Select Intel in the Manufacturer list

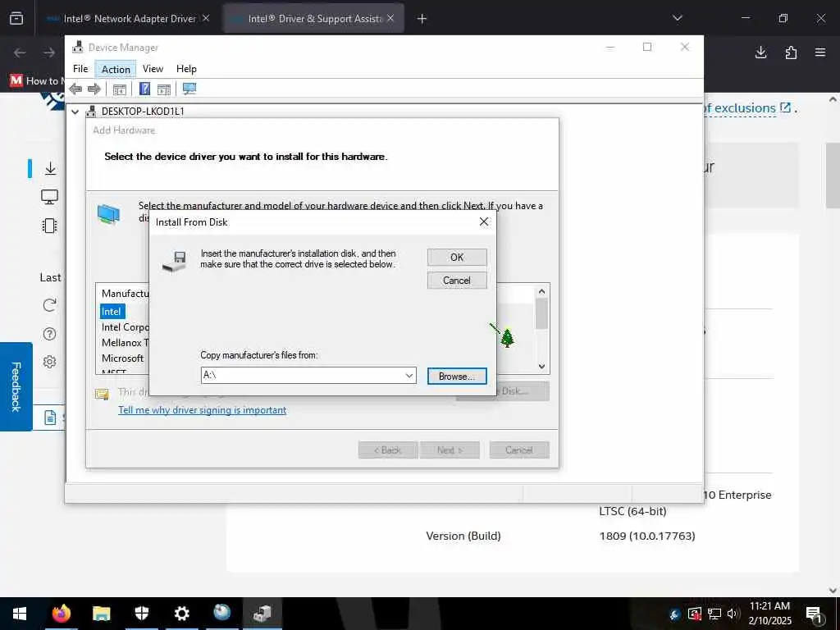(x=111, y=311)
